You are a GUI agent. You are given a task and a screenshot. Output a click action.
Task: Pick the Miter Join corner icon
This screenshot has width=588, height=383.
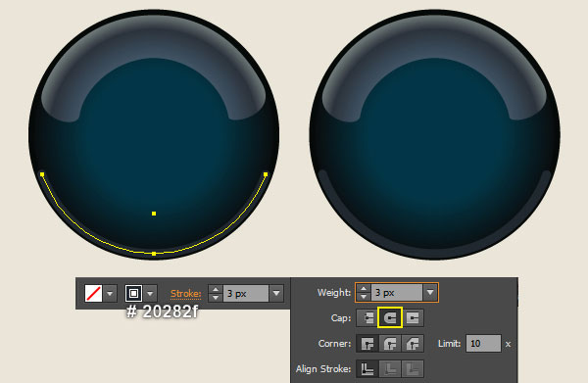coord(367,343)
